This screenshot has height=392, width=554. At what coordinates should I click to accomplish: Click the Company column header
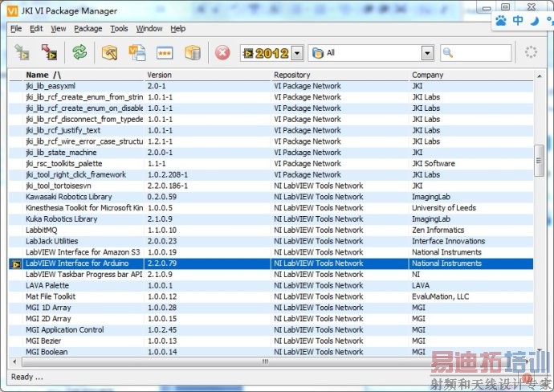coord(427,75)
